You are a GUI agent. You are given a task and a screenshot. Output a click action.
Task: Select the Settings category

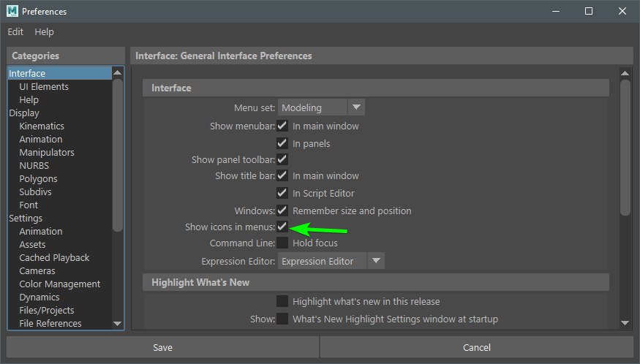26,219
